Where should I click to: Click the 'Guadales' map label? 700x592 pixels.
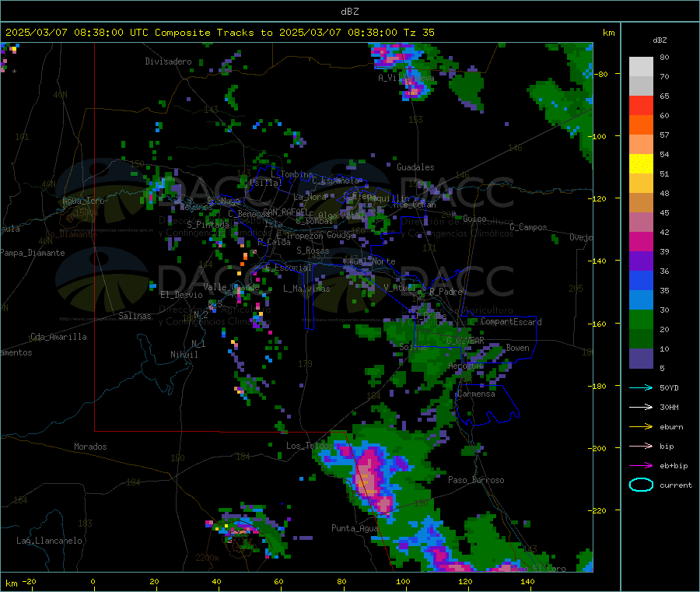pyautogui.click(x=415, y=167)
